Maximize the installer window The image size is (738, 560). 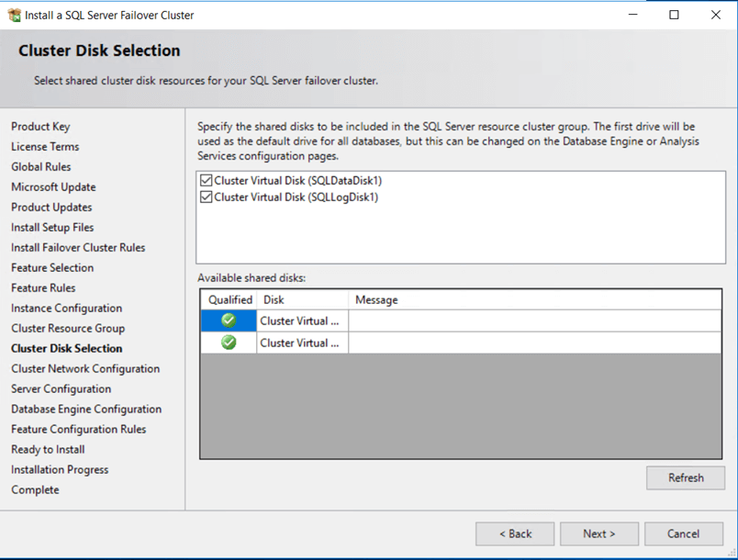point(674,15)
